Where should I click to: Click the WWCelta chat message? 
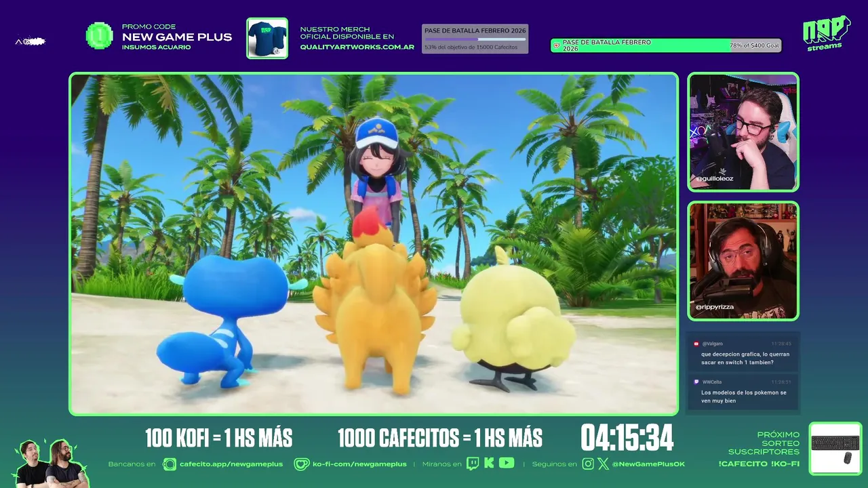click(743, 392)
